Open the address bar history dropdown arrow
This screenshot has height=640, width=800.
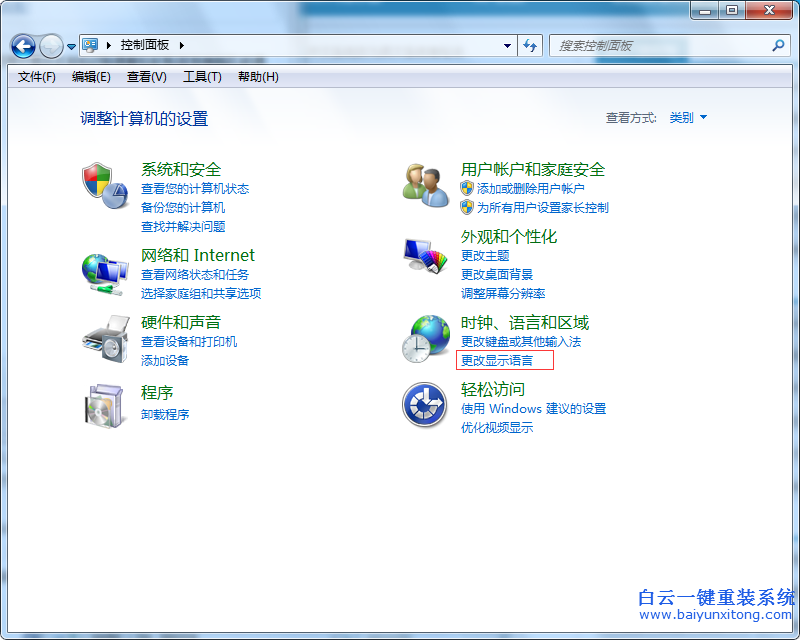(x=506, y=45)
